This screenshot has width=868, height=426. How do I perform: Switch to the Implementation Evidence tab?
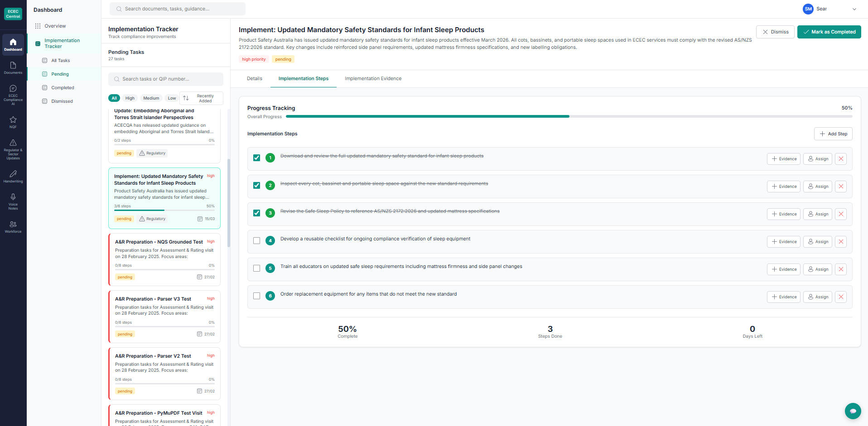tap(373, 79)
